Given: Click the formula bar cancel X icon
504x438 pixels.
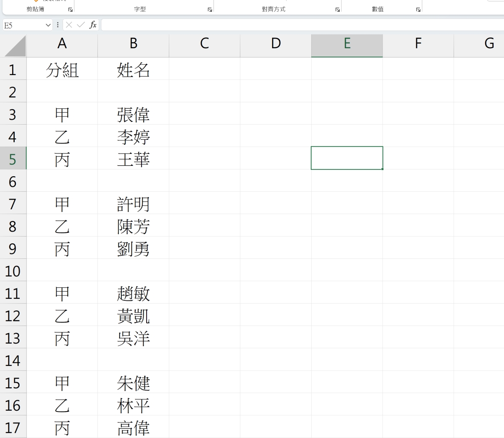Looking at the screenshot, I should 69,25.
